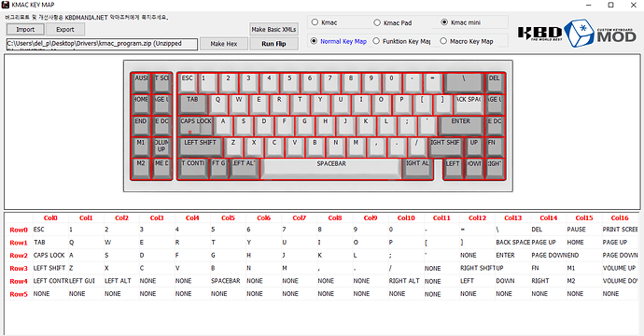Click the Make Hex button
Viewport: 644px width, 336px height.
(x=224, y=44)
